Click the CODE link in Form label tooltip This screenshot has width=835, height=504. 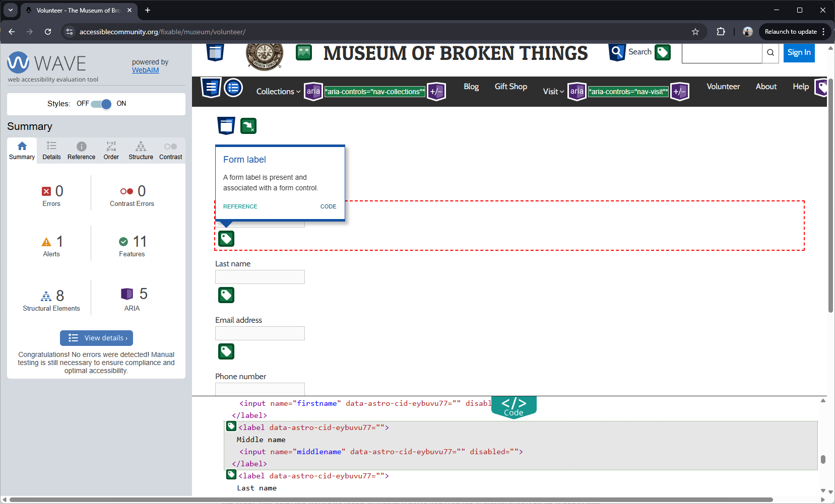point(328,206)
